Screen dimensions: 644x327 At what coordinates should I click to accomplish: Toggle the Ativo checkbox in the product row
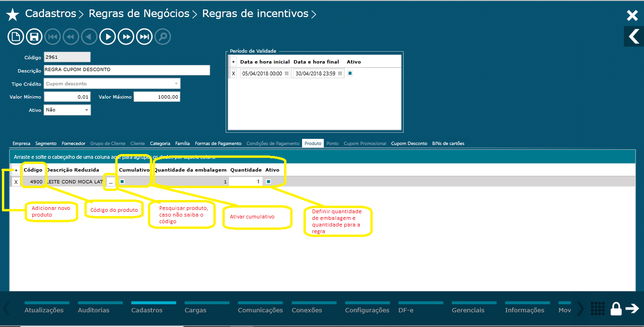pyautogui.click(x=268, y=182)
